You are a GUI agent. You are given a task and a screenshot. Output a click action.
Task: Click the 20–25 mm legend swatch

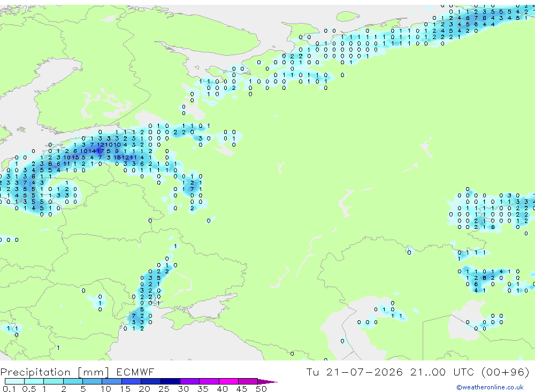(x=151, y=381)
